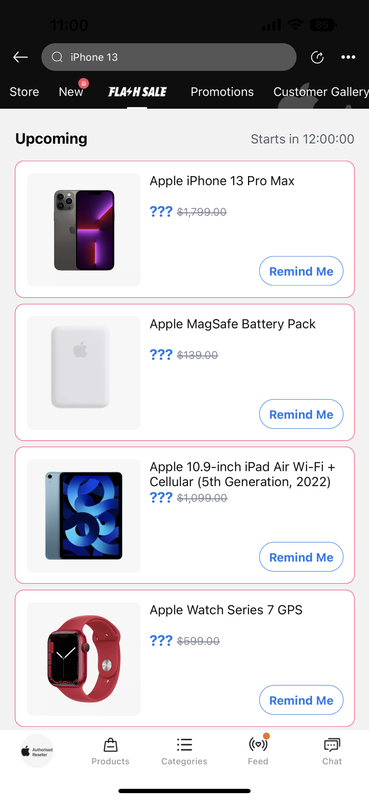Image resolution: width=369 pixels, height=800 pixels.
Task: Click the magnifier icon in search field
Action: (57, 57)
